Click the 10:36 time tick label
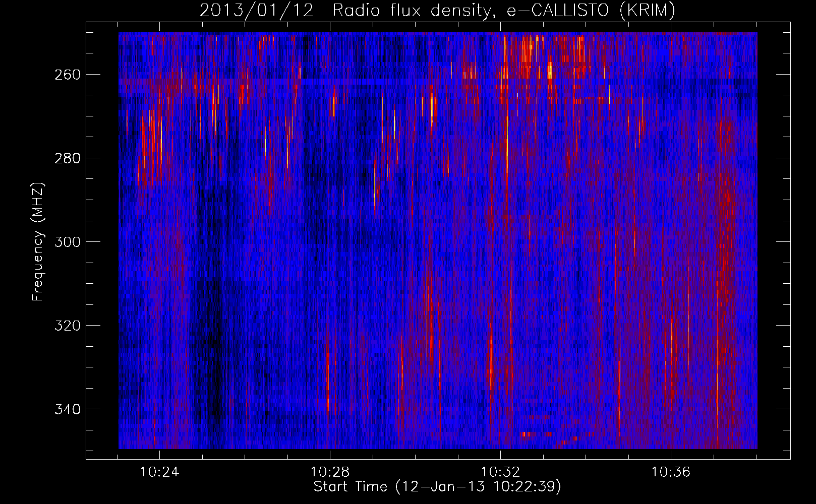Viewport: 816px width, 504px height. coord(671,472)
